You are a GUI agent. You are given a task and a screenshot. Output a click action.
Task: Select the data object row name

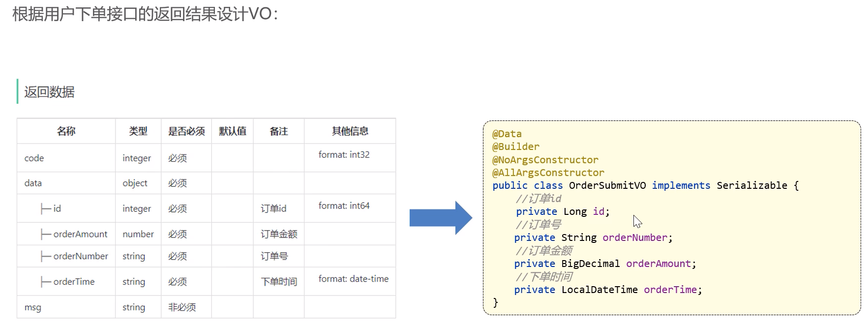[x=33, y=183]
